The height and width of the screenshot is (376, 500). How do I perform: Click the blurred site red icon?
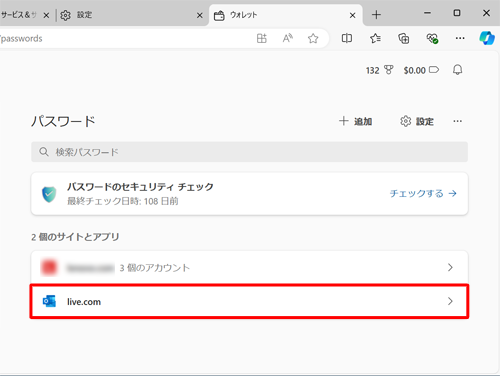[49, 267]
